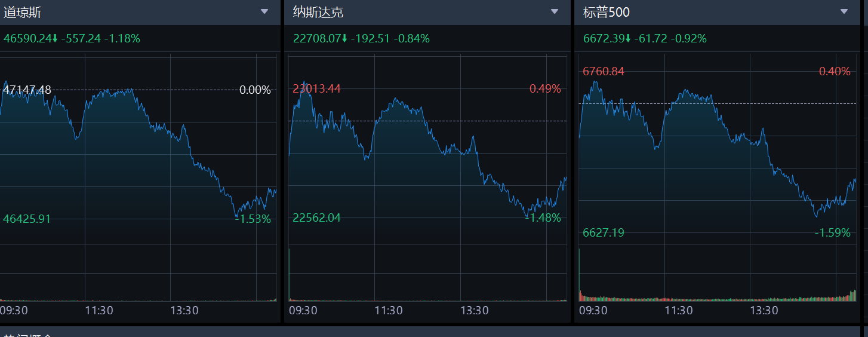
Task: Expand the 纳斯达克 panel dropdown arrow
Action: coord(554,11)
